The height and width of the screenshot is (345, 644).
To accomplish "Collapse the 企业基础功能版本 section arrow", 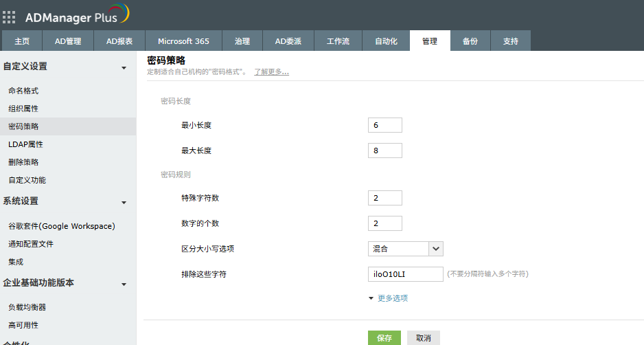I will pyautogui.click(x=124, y=285).
